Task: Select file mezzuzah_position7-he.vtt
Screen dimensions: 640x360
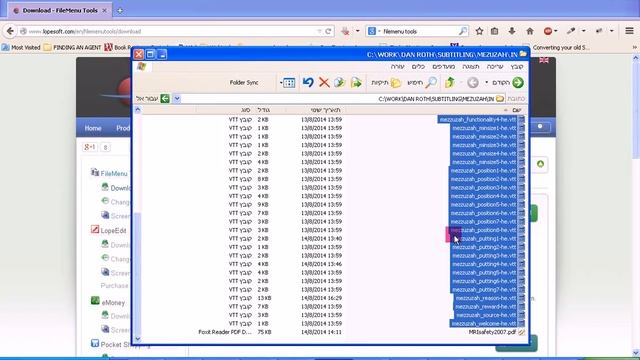Action: pos(483,222)
